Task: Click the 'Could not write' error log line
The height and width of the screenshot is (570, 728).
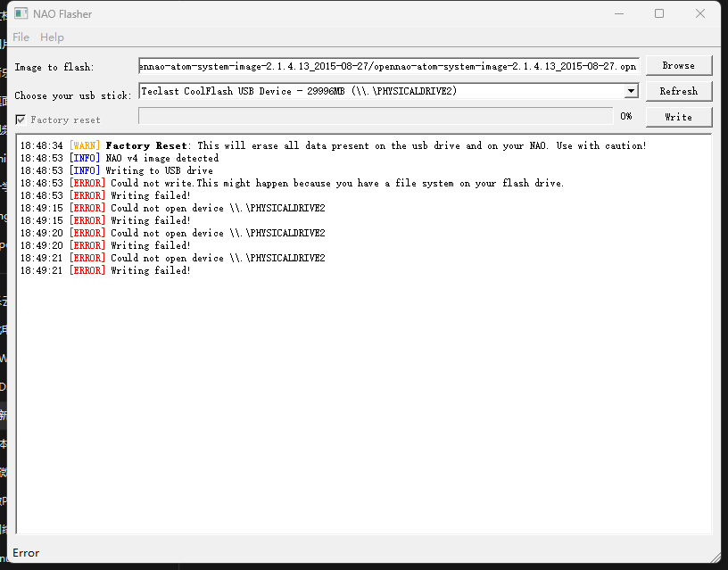Action: pyautogui.click(x=336, y=183)
